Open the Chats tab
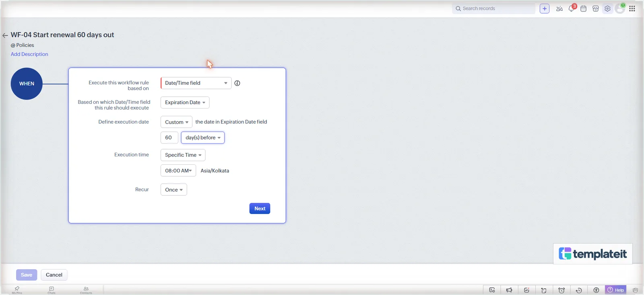The image size is (644, 295). point(52,290)
